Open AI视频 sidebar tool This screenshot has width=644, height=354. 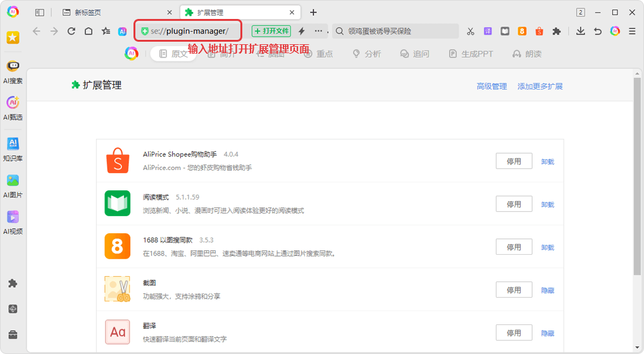pyautogui.click(x=13, y=221)
